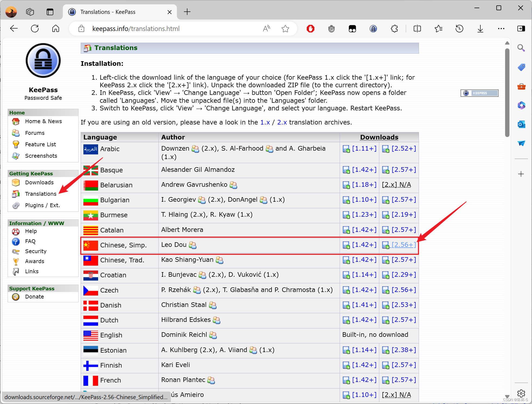The width and height of the screenshot is (532, 404).
Task: Open Plugins / Ext. page
Action: [42, 205]
